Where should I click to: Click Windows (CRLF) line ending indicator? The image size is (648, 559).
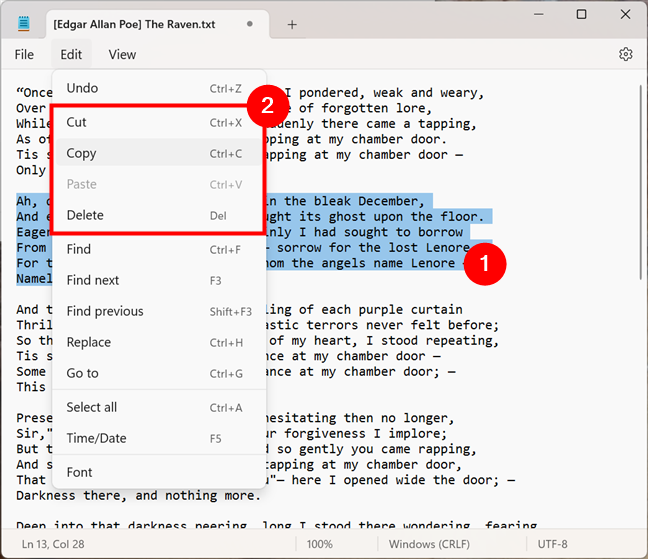tap(429, 544)
